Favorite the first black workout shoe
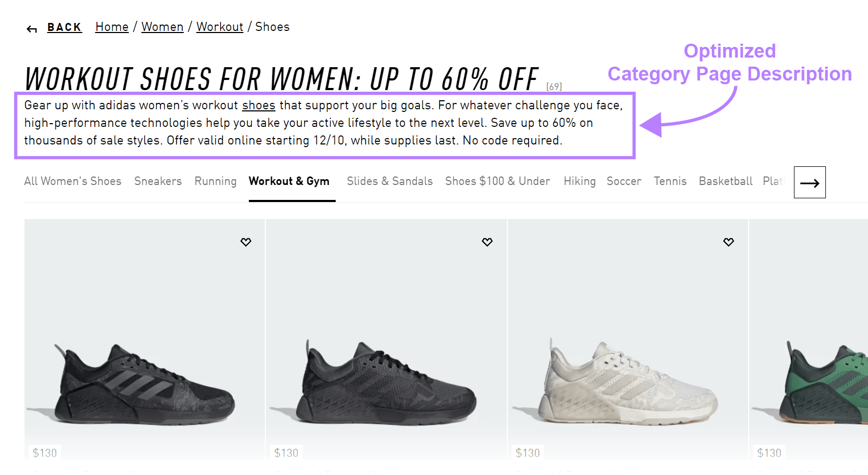868x475 pixels. (246, 242)
